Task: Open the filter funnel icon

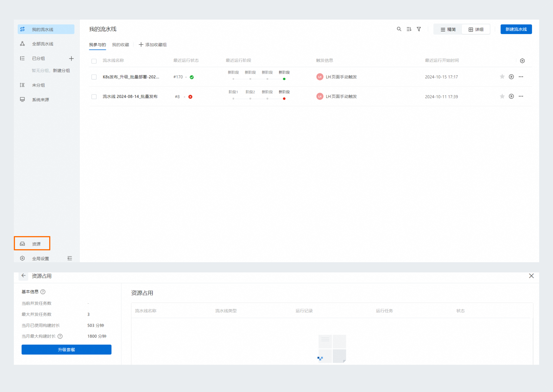Action: click(419, 29)
